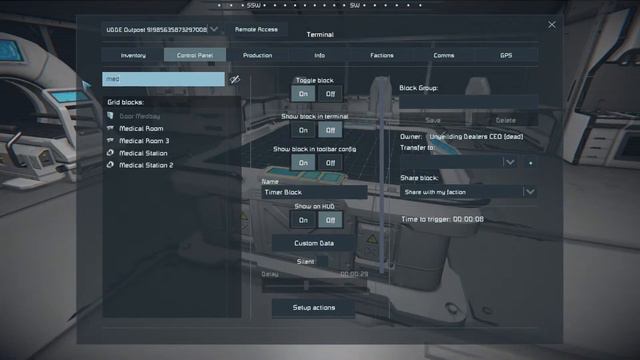Click the Save block group button

tap(433, 120)
